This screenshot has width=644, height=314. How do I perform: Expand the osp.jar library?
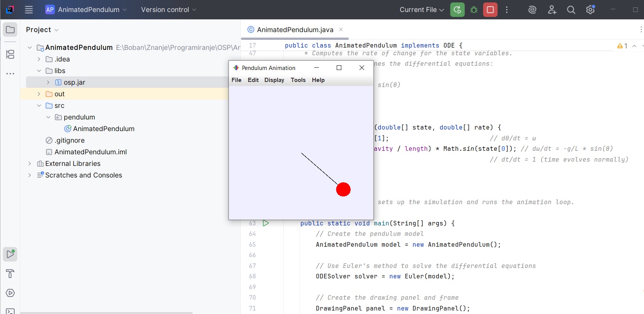pyautogui.click(x=48, y=82)
